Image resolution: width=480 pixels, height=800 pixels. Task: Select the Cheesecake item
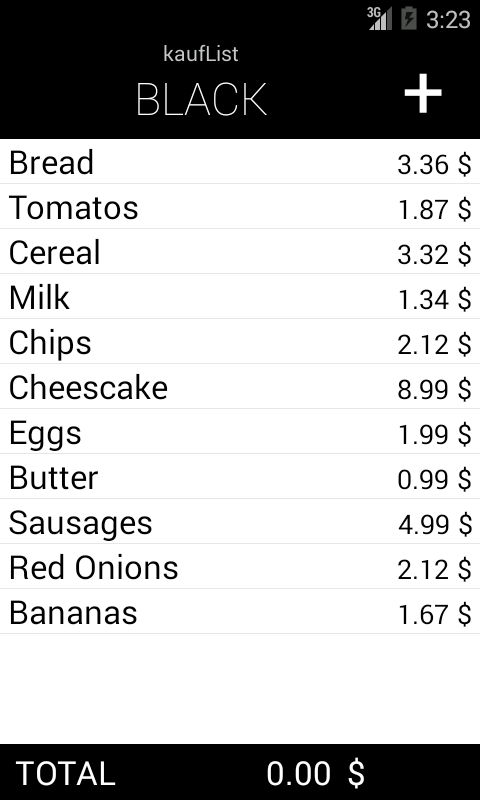[x=240, y=386]
